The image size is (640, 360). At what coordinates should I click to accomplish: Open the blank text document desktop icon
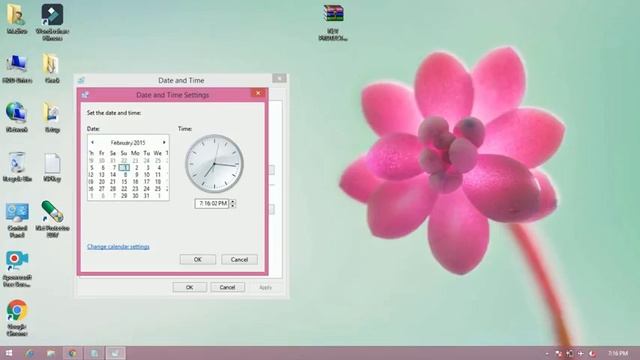(52, 167)
